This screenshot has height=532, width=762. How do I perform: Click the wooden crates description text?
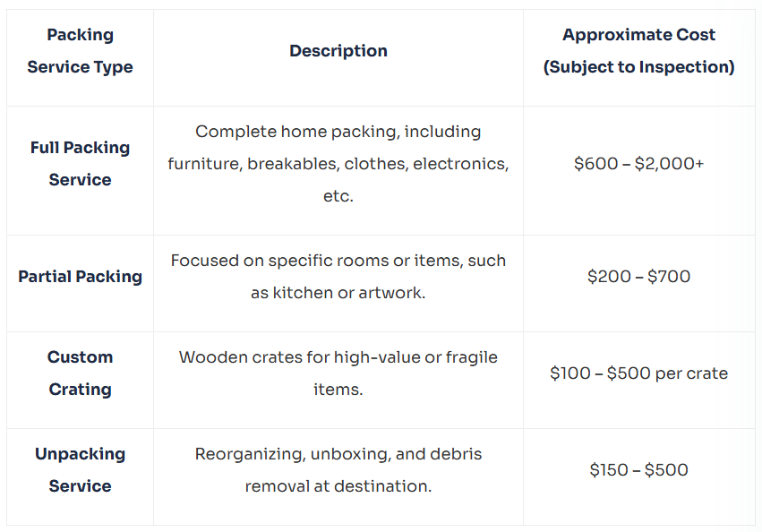click(x=338, y=357)
